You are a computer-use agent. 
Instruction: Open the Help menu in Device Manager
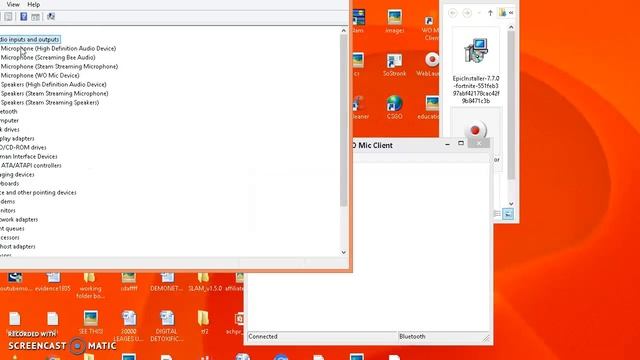[33, 4]
